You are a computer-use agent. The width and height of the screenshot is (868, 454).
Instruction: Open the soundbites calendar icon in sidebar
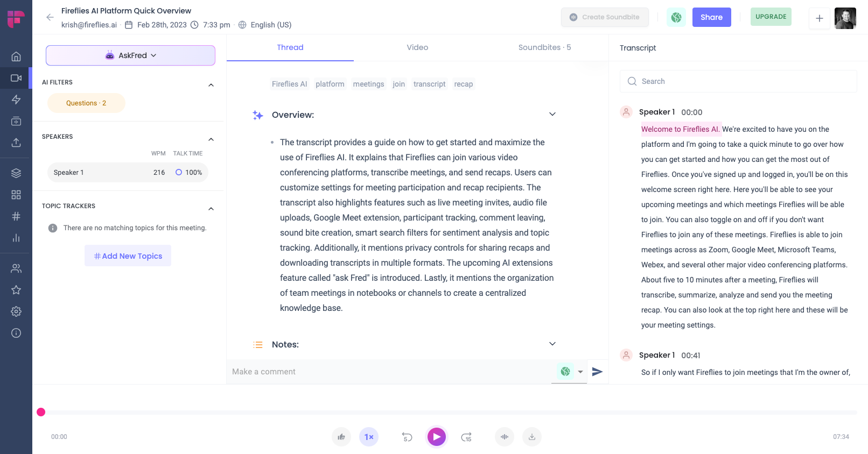pyautogui.click(x=16, y=121)
